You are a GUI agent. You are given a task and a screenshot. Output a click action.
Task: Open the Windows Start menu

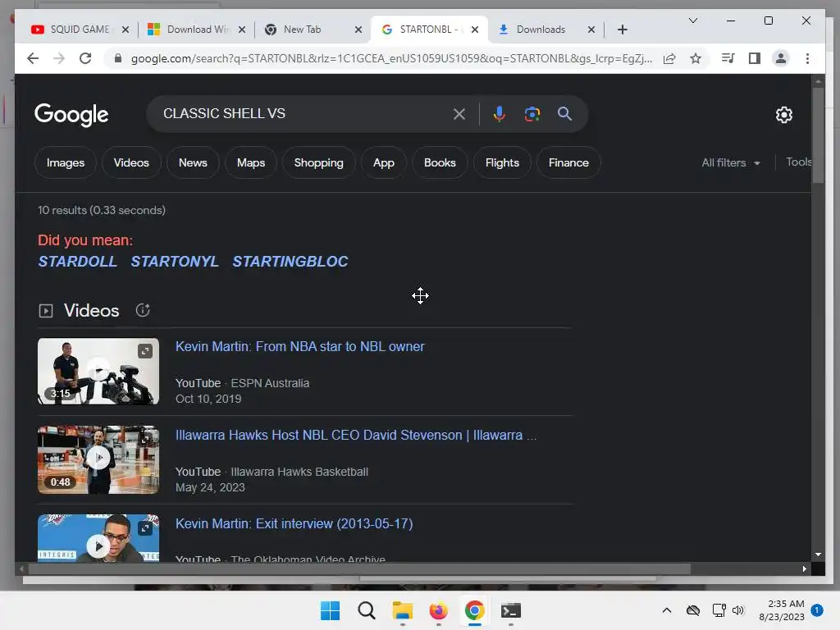(330, 610)
